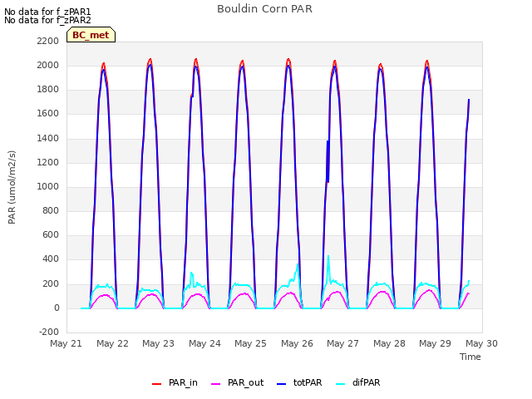Click the May 25 x-axis tick label
532x399 pixels.
[251, 343]
